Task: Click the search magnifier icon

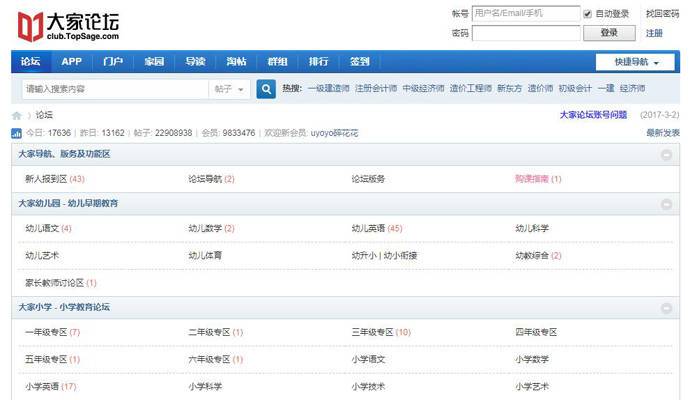Action: point(266,89)
